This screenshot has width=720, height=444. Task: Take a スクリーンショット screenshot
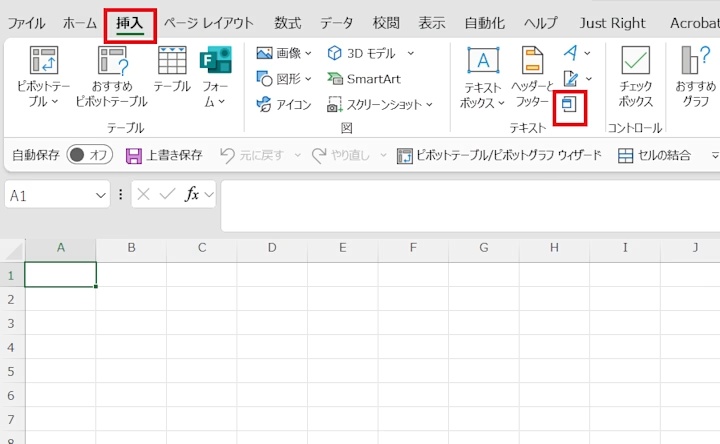[x=374, y=105]
